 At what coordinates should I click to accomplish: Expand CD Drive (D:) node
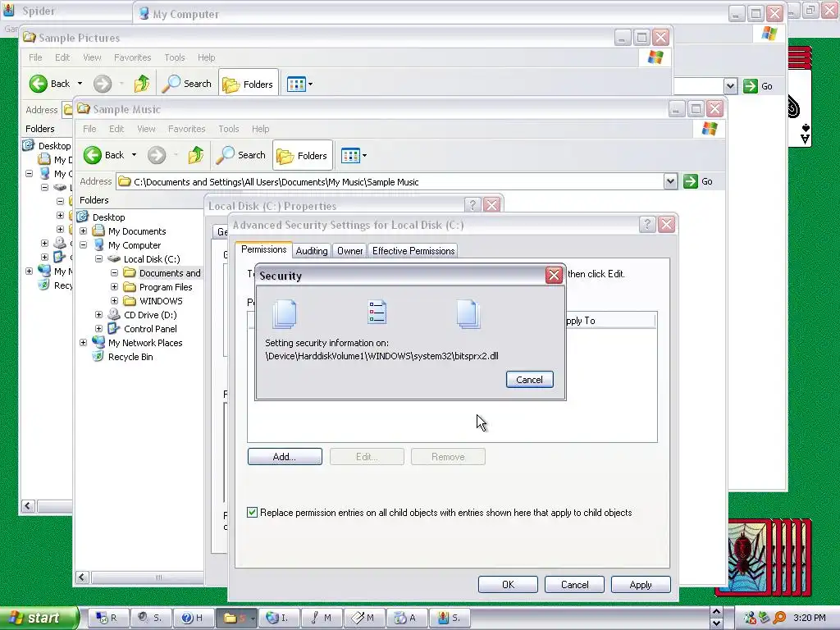pos(99,315)
